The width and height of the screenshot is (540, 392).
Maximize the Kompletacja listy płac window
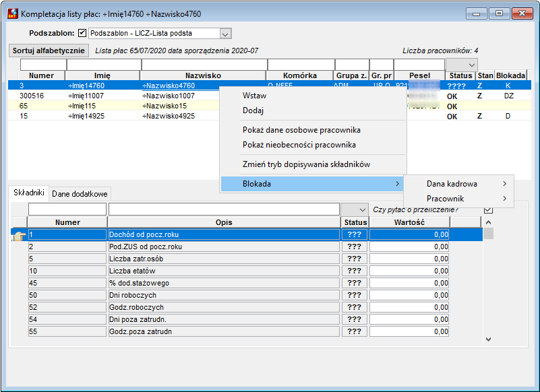pyautogui.click(x=499, y=13)
